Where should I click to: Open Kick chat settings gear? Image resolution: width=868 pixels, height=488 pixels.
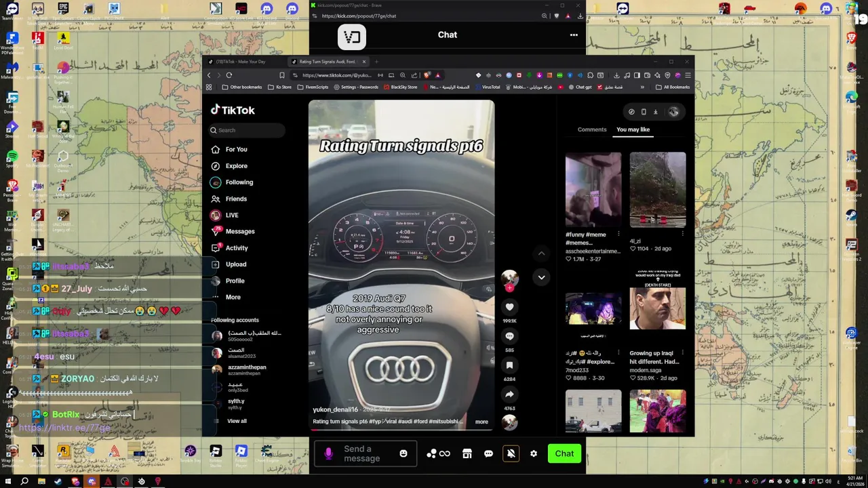tap(534, 453)
